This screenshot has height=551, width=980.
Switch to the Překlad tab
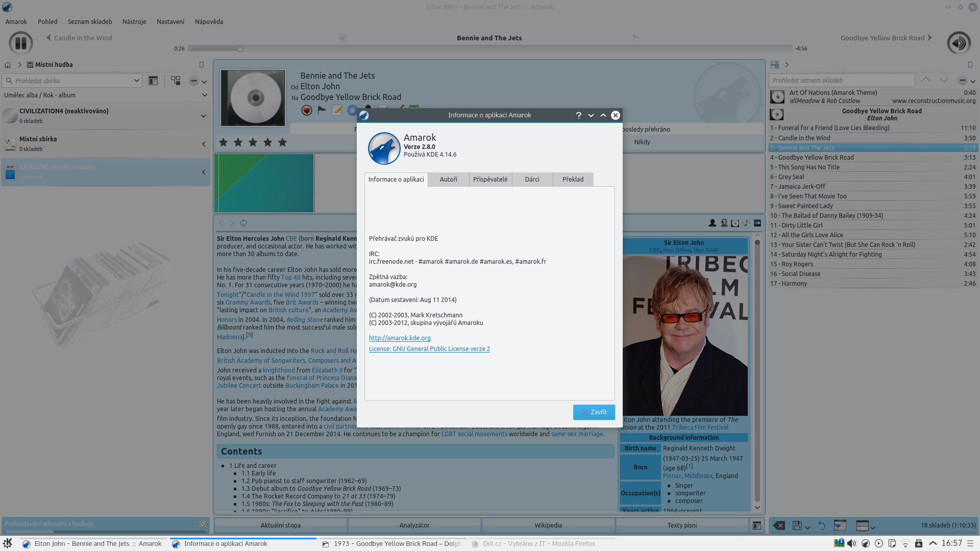(x=573, y=180)
